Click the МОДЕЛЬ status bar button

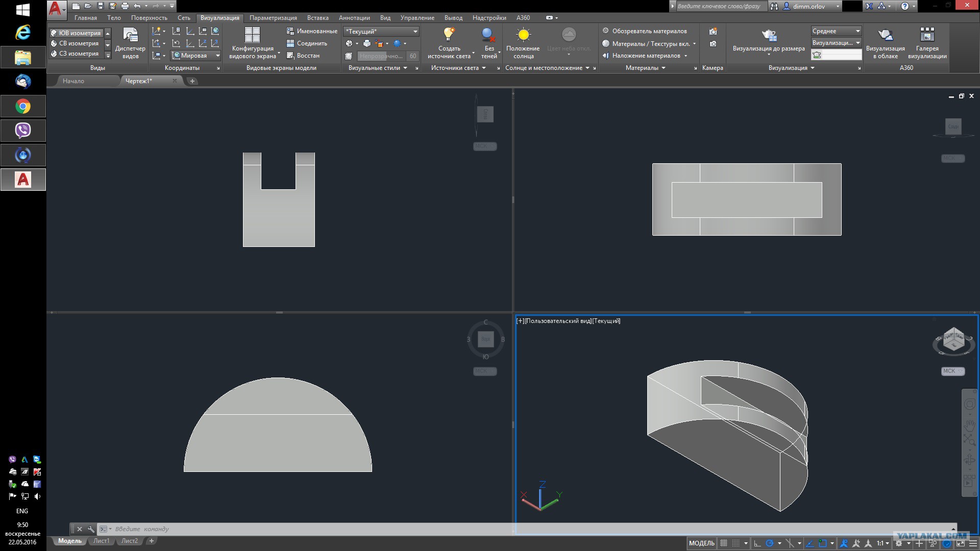pyautogui.click(x=701, y=543)
